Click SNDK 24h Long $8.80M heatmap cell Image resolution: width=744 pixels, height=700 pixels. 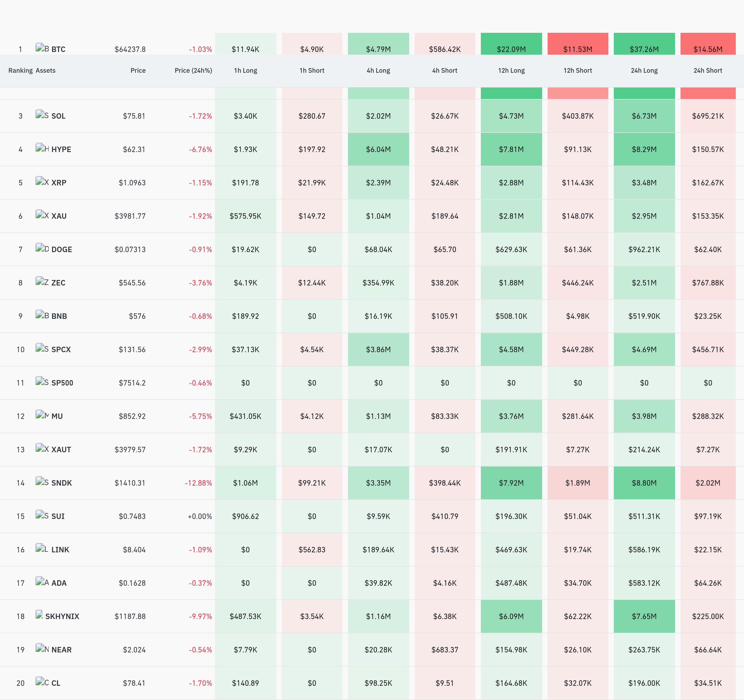click(x=644, y=483)
